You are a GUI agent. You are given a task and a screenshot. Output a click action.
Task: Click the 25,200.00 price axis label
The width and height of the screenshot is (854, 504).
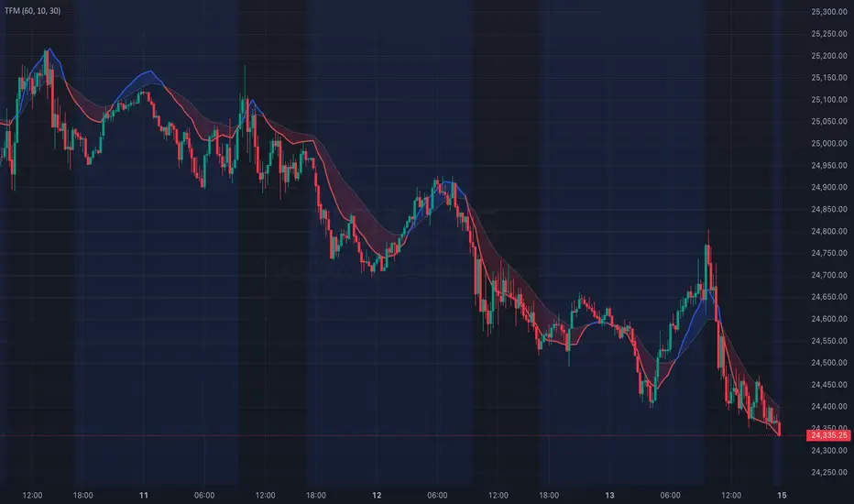829,56
